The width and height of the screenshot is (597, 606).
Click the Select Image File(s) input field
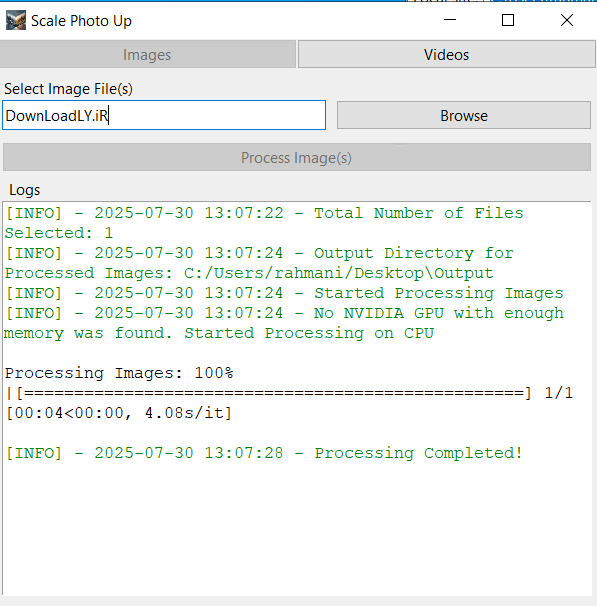164,115
